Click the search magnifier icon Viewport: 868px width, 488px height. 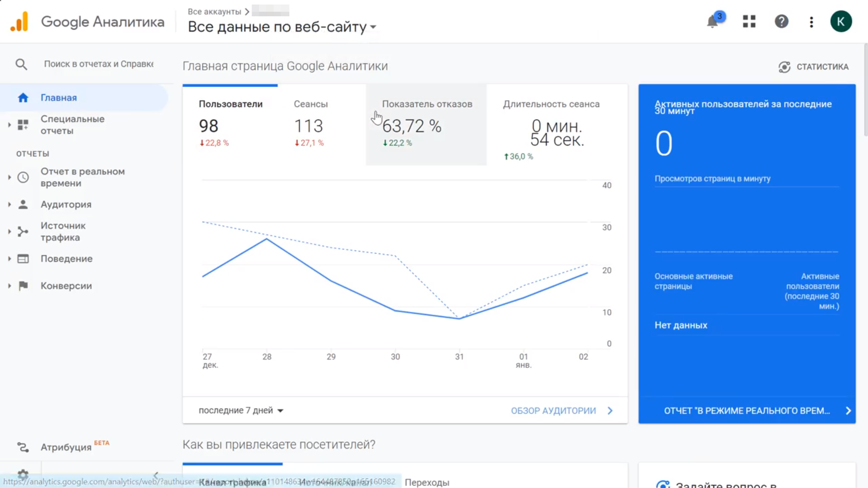21,64
